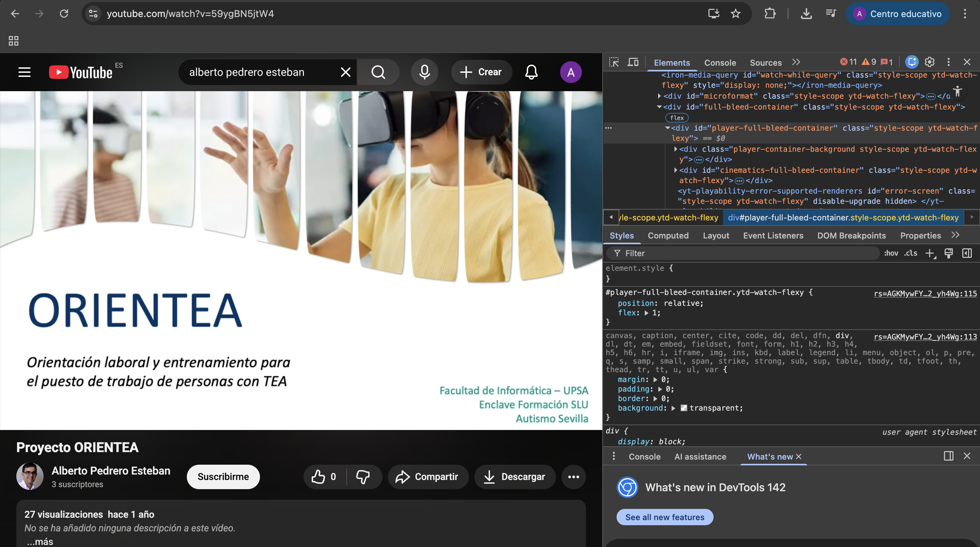The image size is (980, 547).
Task: Click See all new features button
Action: 664,517
